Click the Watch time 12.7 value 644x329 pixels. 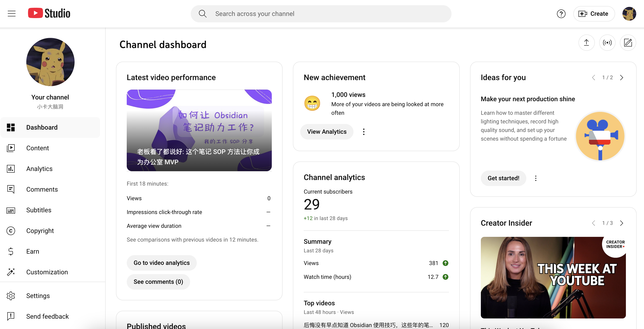click(x=433, y=277)
